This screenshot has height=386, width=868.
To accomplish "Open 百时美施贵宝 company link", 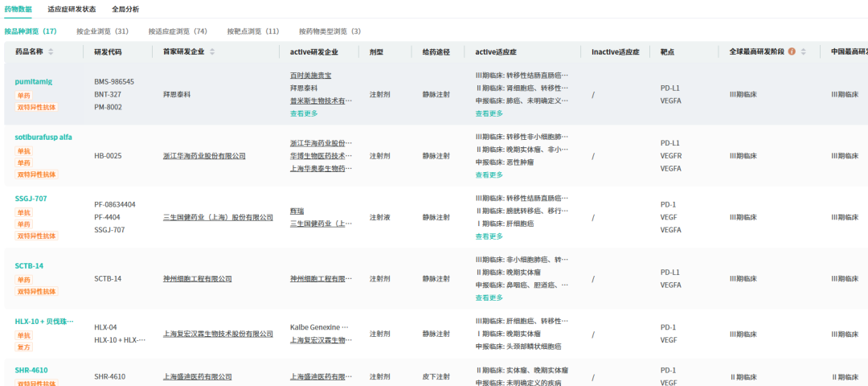I will 310,75.
